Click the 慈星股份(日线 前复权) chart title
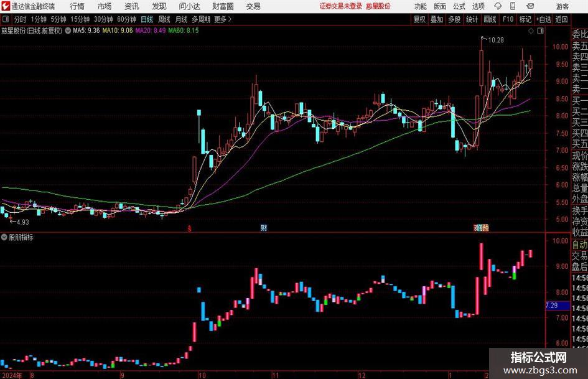This screenshot has height=379, width=588. pyautogui.click(x=32, y=30)
